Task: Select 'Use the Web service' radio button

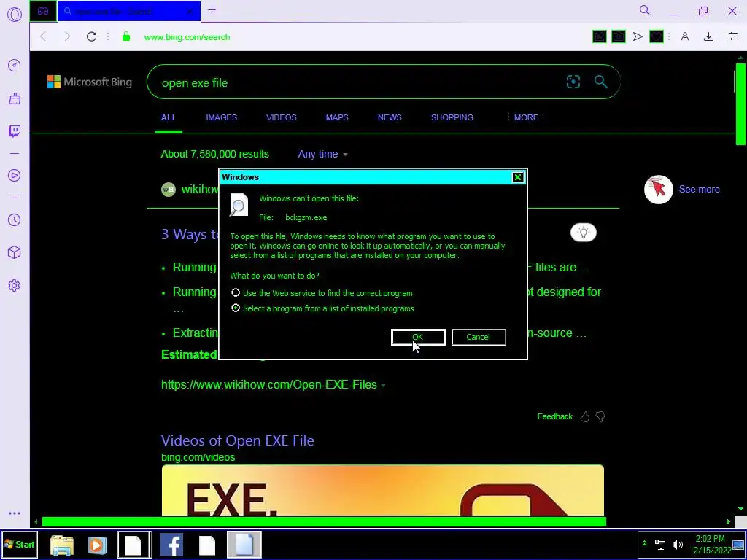Action: [x=236, y=292]
